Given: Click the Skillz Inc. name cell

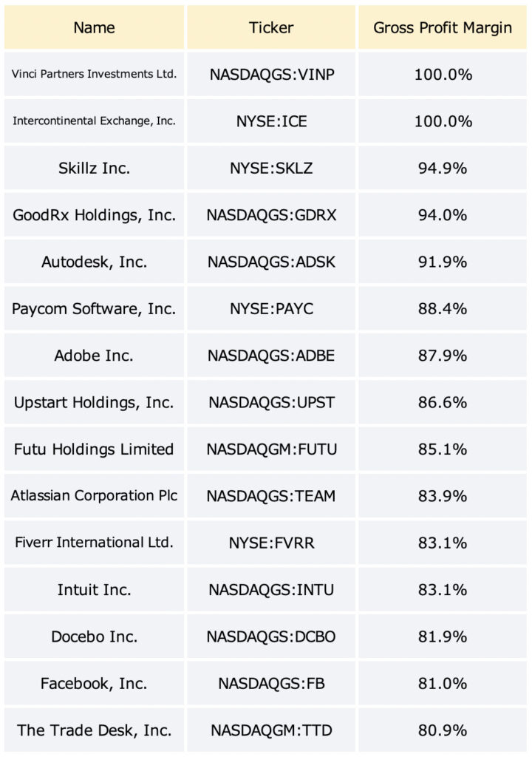Looking at the screenshot, I should click(94, 168).
